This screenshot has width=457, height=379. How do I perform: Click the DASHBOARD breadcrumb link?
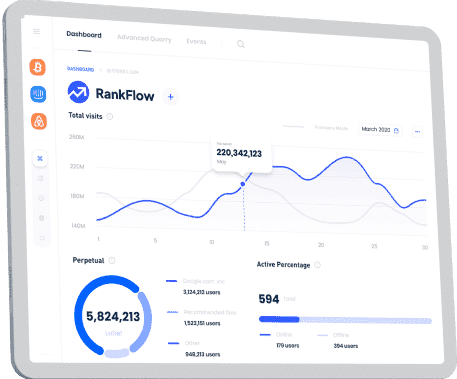pos(80,69)
